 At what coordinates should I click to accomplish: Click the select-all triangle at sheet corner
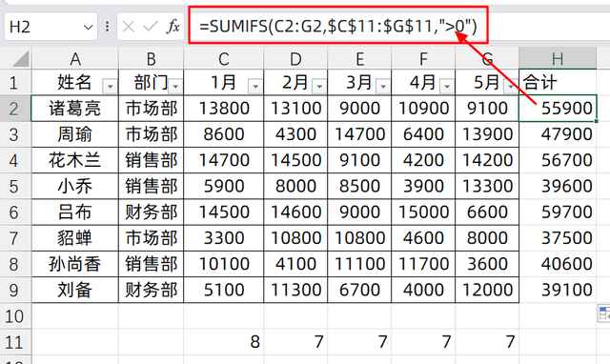[x=20, y=59]
